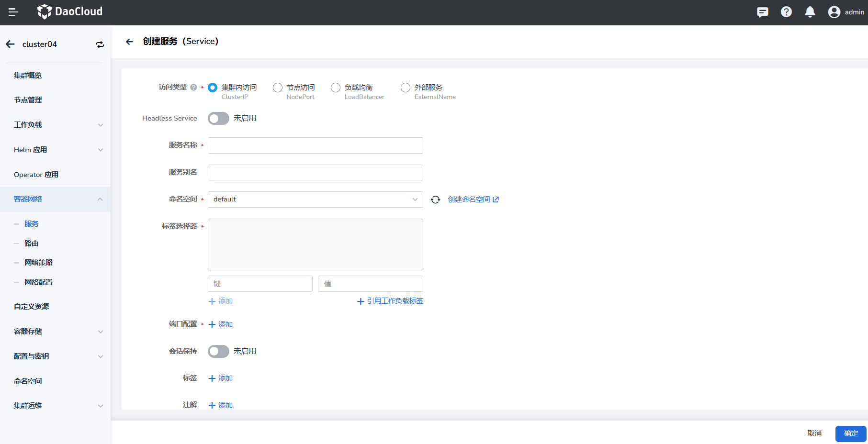Click the access type help tooltip icon

(x=193, y=88)
